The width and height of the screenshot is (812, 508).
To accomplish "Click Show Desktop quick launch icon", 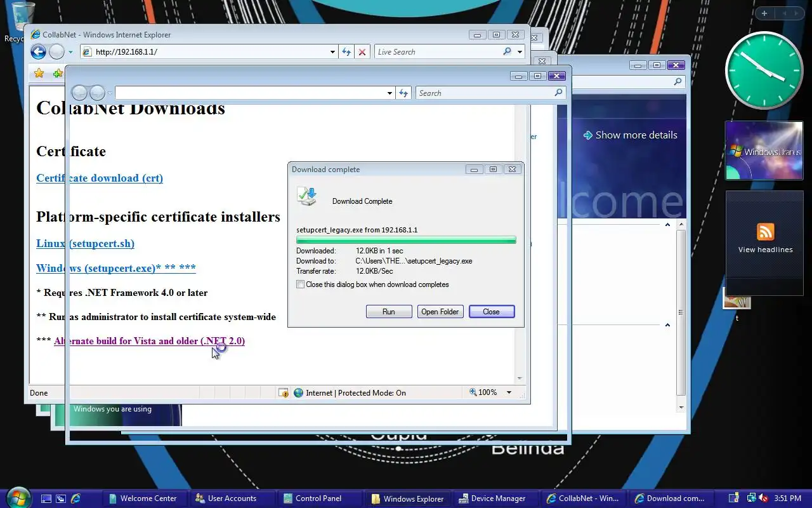I will tap(46, 498).
